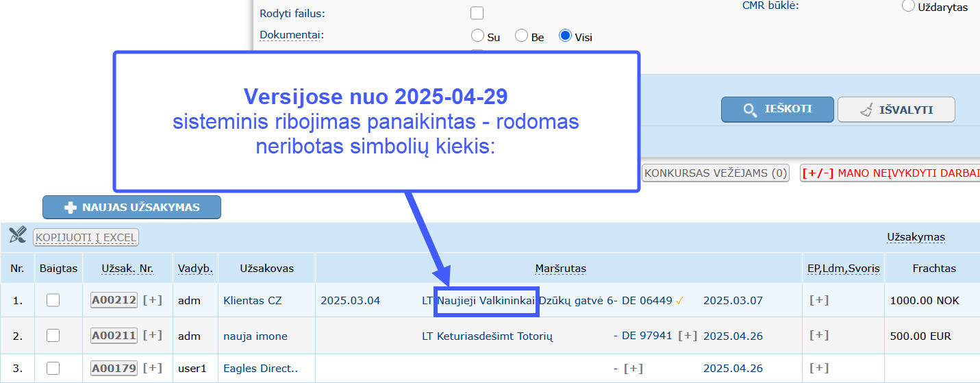Expand route [+] in Eagles Direct row

(633, 369)
